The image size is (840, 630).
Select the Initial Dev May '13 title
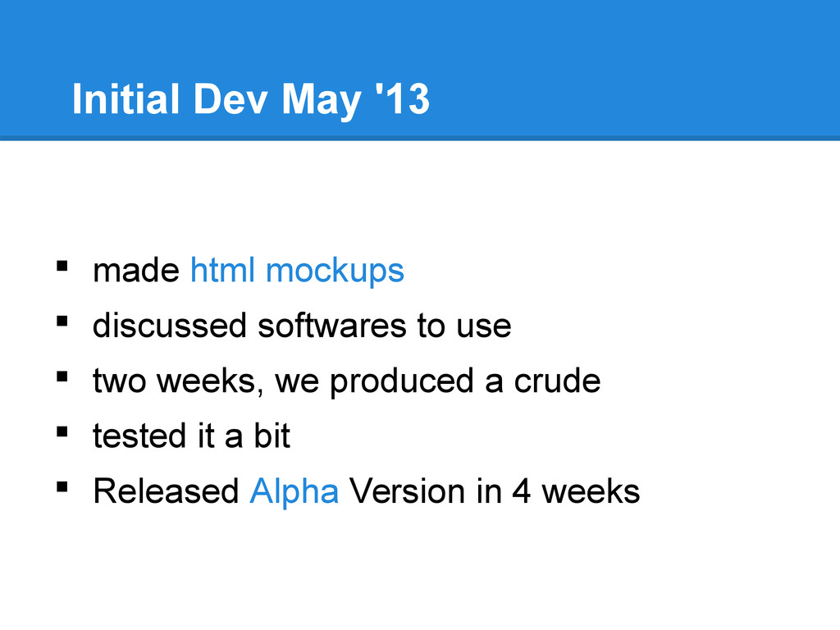pos(251,99)
